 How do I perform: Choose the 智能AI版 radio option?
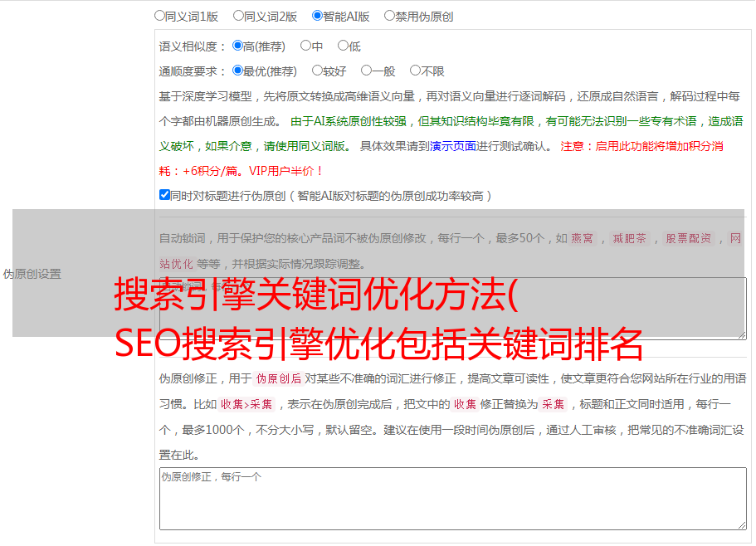pyautogui.click(x=317, y=16)
